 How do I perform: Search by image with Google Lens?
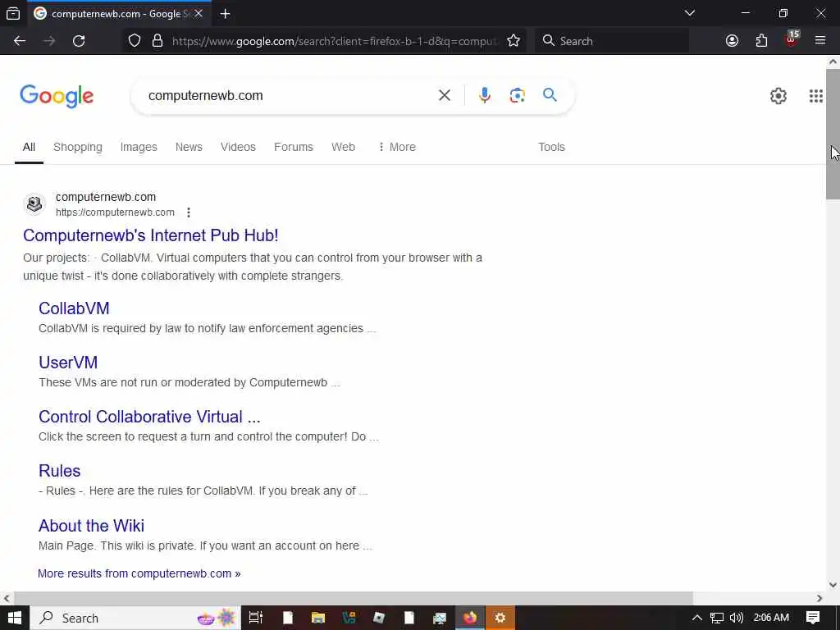click(x=517, y=95)
